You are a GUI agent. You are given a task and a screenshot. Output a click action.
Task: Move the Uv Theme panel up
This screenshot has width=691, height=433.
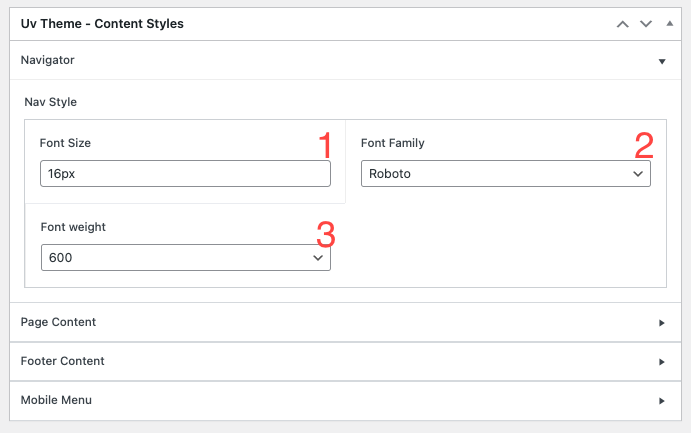point(623,24)
